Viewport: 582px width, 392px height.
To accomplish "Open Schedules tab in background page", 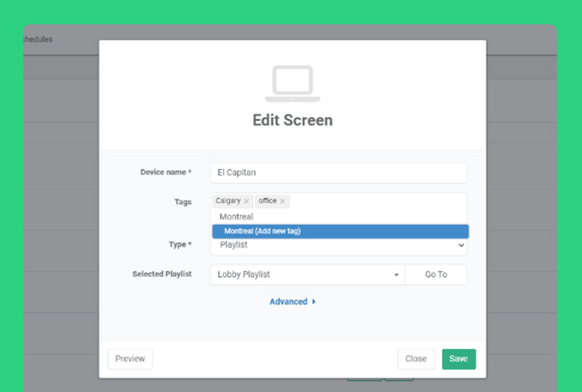I will [37, 39].
